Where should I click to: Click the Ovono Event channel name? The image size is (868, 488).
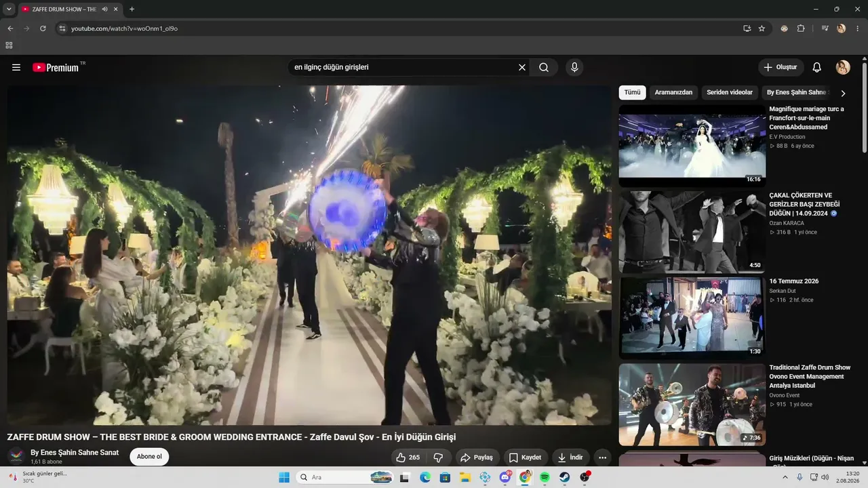point(785,395)
